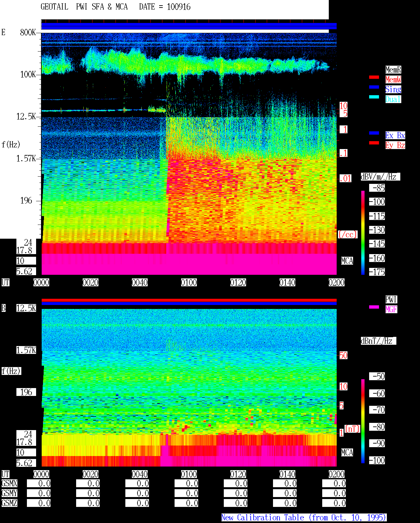Click the red 50 axis label
This screenshot has height=523, width=420.
[343, 355]
